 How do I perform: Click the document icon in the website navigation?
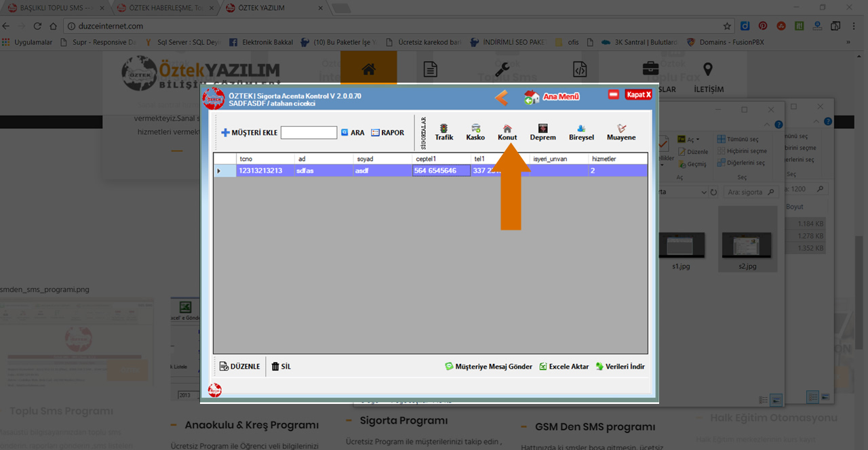click(429, 69)
